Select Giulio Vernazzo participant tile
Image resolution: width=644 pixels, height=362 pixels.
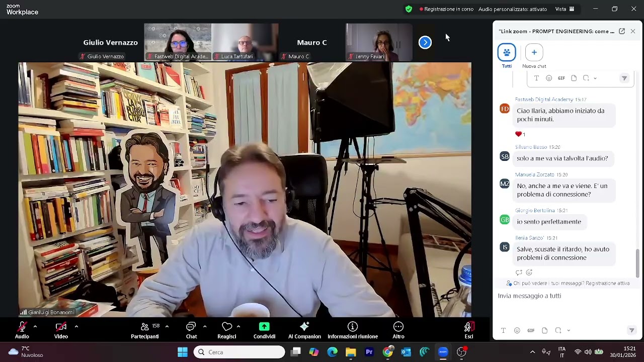(x=111, y=43)
